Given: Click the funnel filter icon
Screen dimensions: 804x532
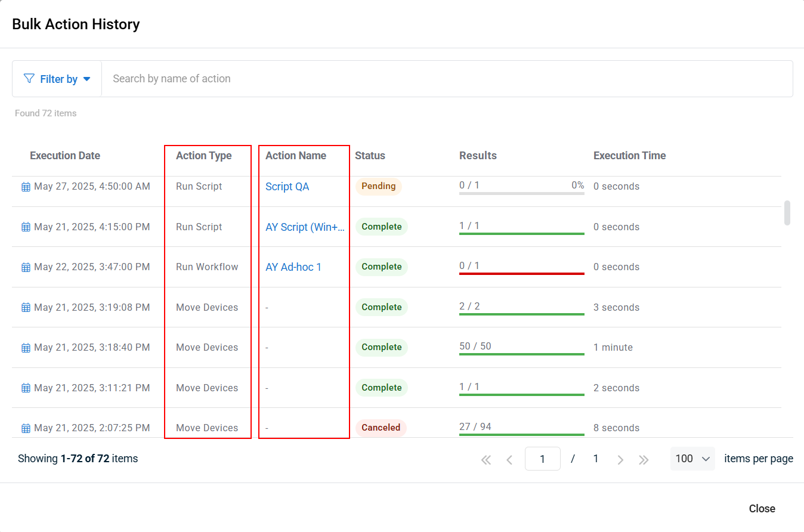Looking at the screenshot, I should pos(29,79).
